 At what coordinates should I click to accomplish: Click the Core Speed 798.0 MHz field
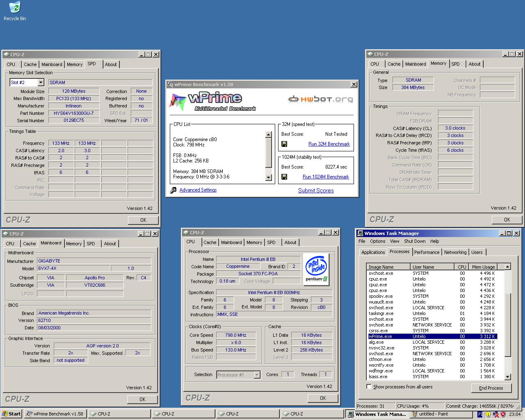coord(236,335)
